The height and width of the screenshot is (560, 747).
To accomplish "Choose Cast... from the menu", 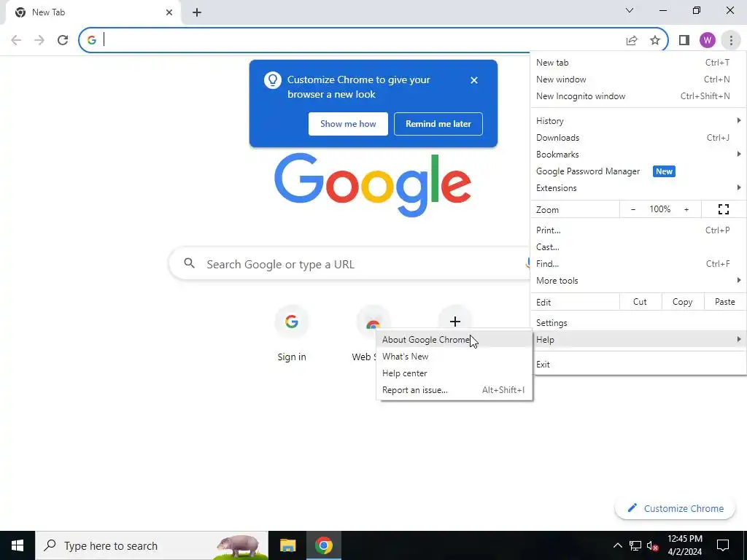I will coord(638,247).
